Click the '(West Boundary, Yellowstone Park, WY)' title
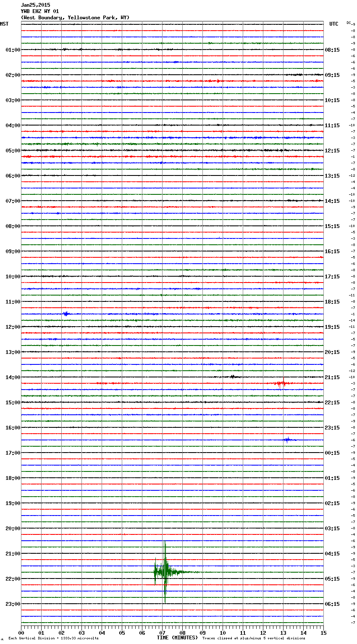Screen dimensions: 357x644 [x=75, y=18]
